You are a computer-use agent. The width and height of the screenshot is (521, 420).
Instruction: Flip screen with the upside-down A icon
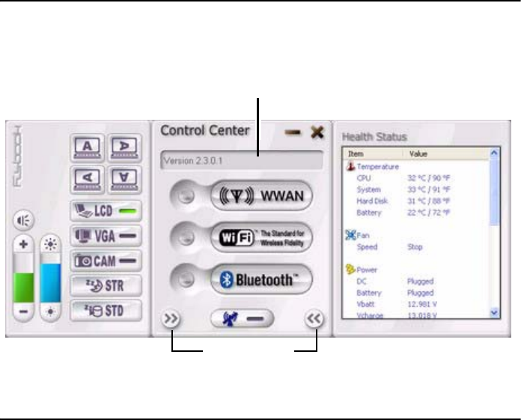pos(124,180)
